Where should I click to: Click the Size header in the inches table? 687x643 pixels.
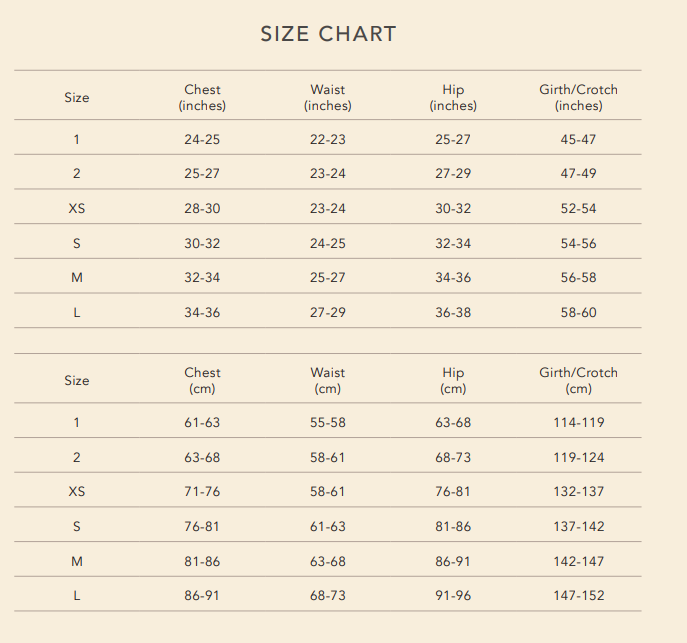click(x=77, y=98)
